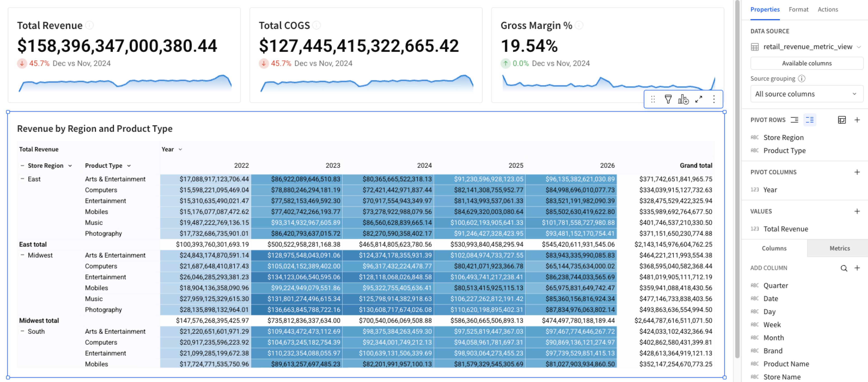Select Total Revenue in Values
This screenshot has height=382, width=868.
tap(785, 229)
